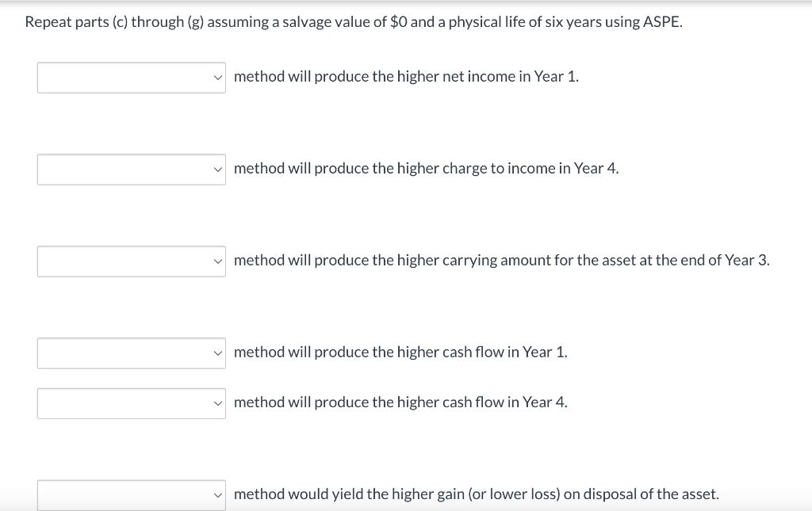Open the dropdown for higher charge to income Year 4
This screenshot has width=812, height=511.
tap(131, 170)
